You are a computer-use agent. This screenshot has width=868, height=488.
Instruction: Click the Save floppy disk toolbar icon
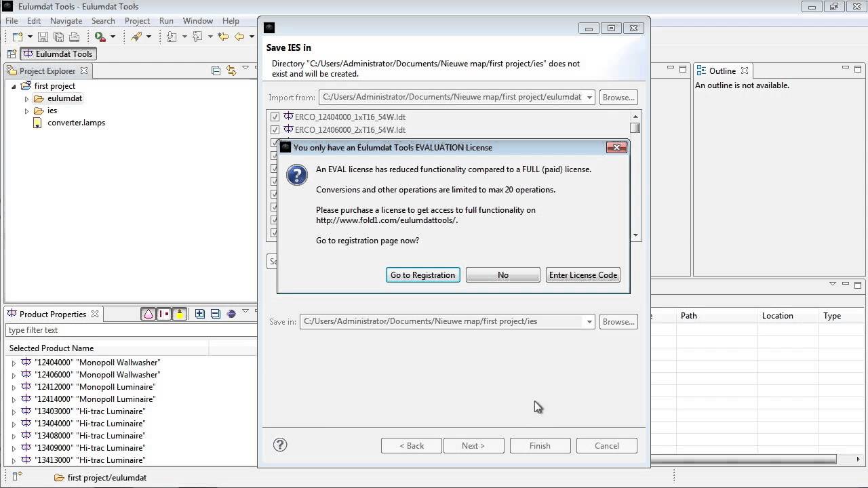tap(43, 37)
